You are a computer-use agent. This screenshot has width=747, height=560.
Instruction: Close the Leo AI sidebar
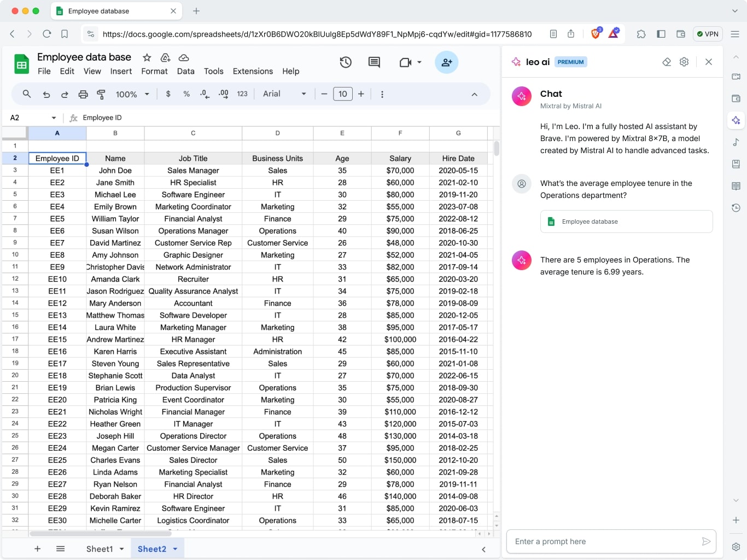[709, 62]
